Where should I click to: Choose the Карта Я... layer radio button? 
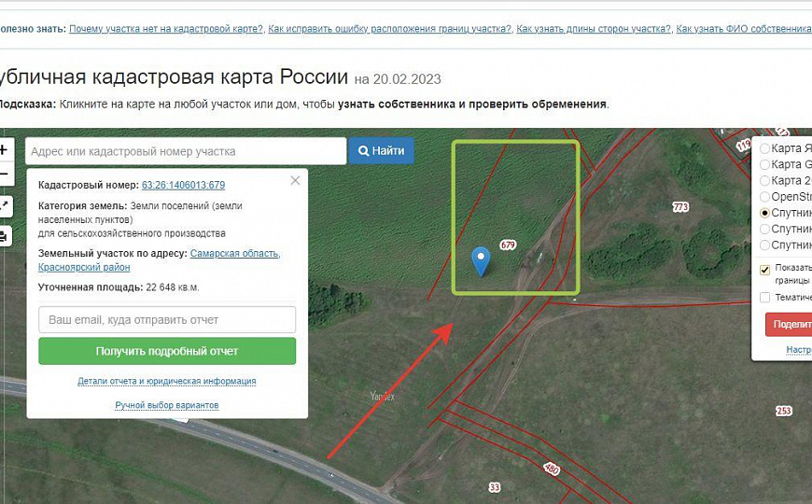click(765, 148)
